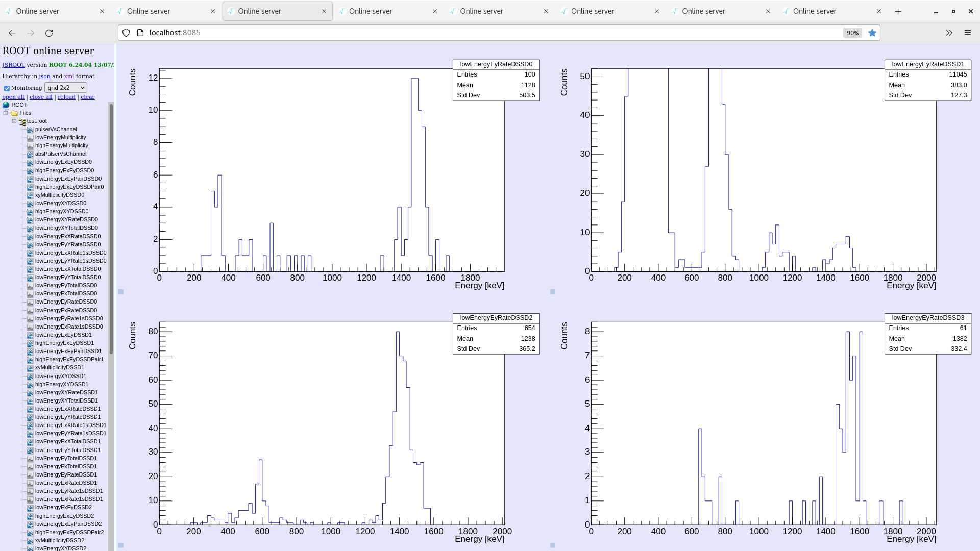
Task: Click the toolbar square of the DSSD2 pad
Action: tap(121, 545)
